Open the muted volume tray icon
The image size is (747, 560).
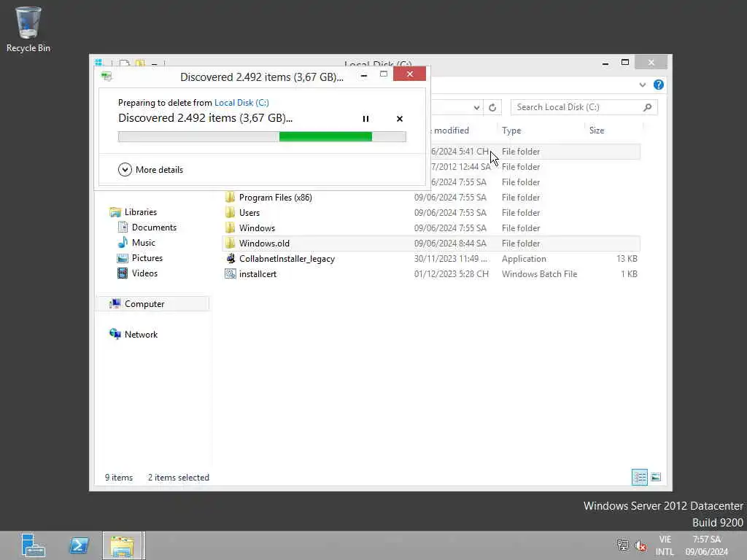(640, 545)
